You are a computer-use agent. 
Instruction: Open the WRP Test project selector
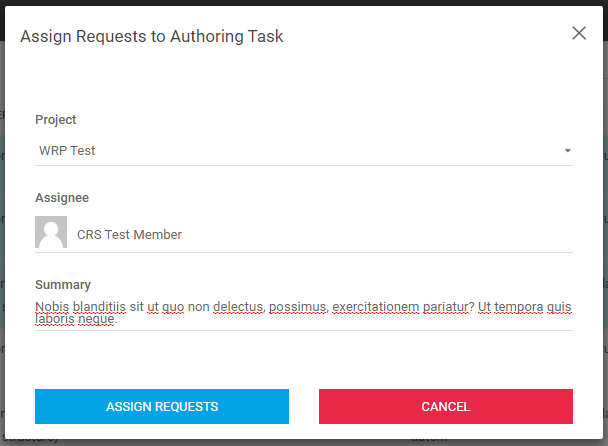(x=300, y=151)
